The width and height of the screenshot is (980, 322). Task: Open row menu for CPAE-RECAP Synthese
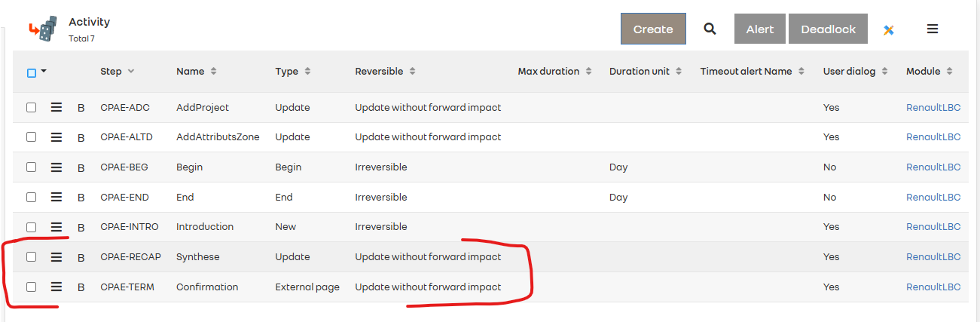tap(56, 256)
